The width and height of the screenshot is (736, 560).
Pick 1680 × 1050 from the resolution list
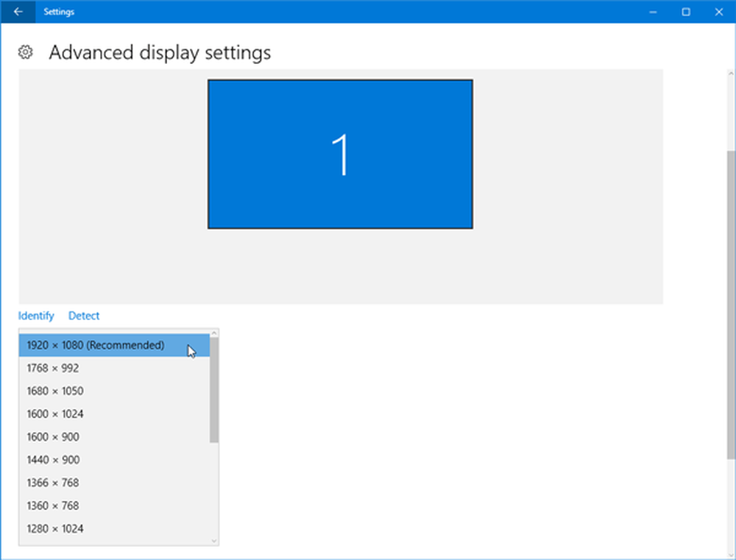(x=55, y=391)
